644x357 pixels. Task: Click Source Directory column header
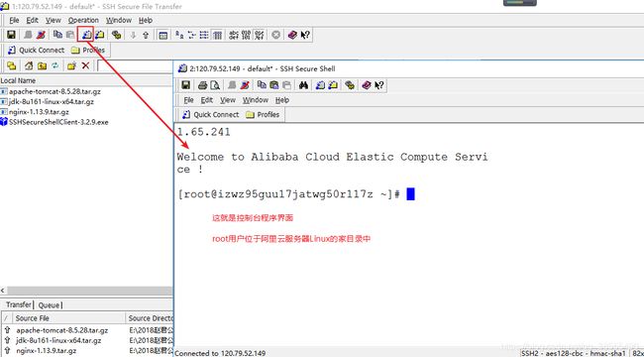(x=150, y=318)
